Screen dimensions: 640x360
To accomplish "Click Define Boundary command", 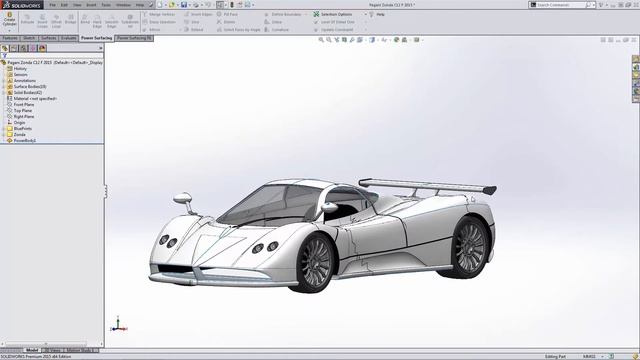I will coord(283,14).
